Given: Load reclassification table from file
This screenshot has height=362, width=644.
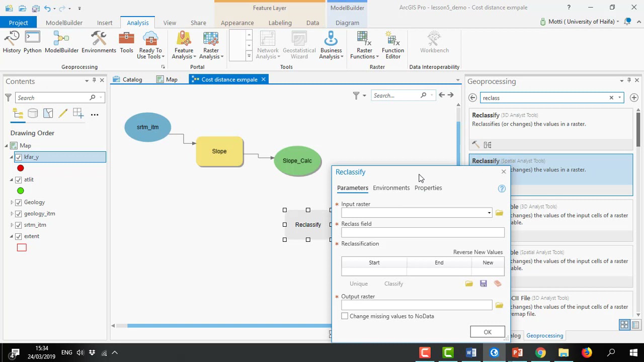Looking at the screenshot, I should click(469, 284).
